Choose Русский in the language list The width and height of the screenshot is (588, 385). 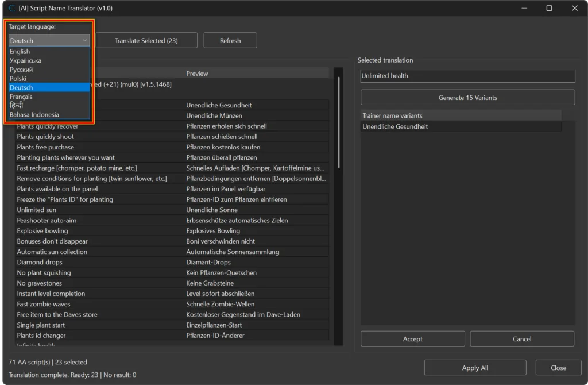pos(49,70)
